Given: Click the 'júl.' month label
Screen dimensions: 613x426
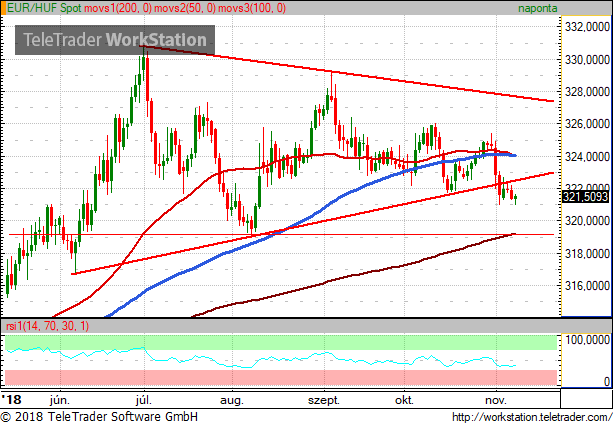Looking at the screenshot, I should pyautogui.click(x=143, y=400).
